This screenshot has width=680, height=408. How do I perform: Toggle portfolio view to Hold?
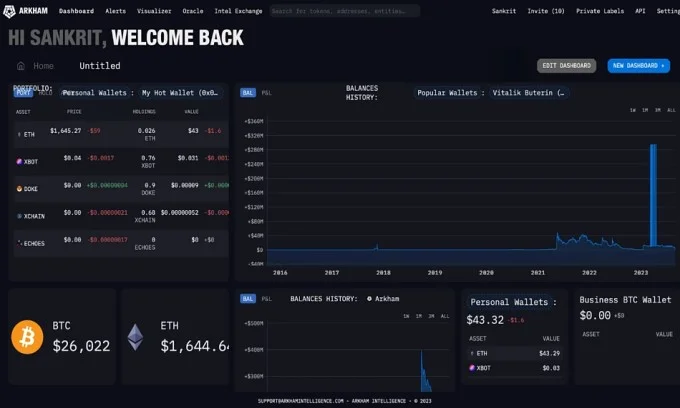click(x=45, y=92)
